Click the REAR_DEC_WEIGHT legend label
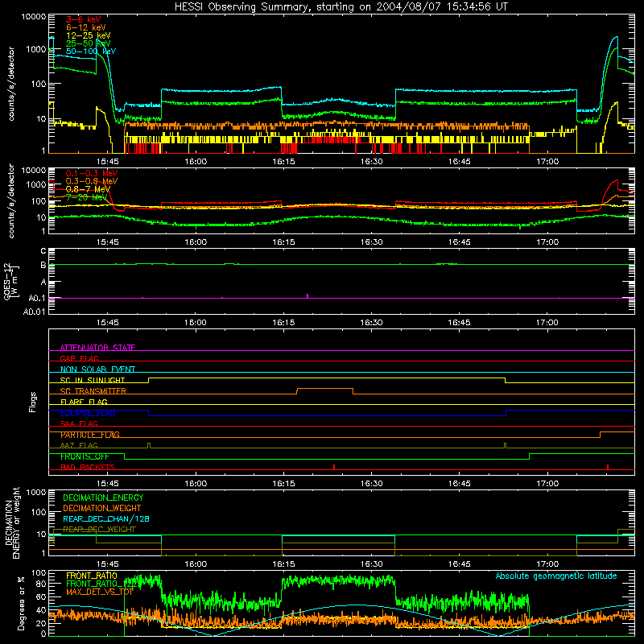The width and height of the screenshot is (644, 644). (x=99, y=530)
